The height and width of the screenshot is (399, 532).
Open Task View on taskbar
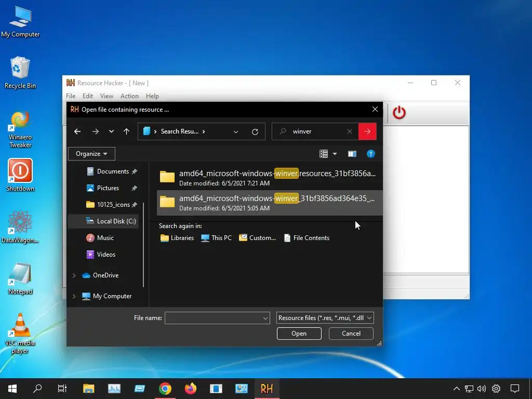click(x=62, y=389)
